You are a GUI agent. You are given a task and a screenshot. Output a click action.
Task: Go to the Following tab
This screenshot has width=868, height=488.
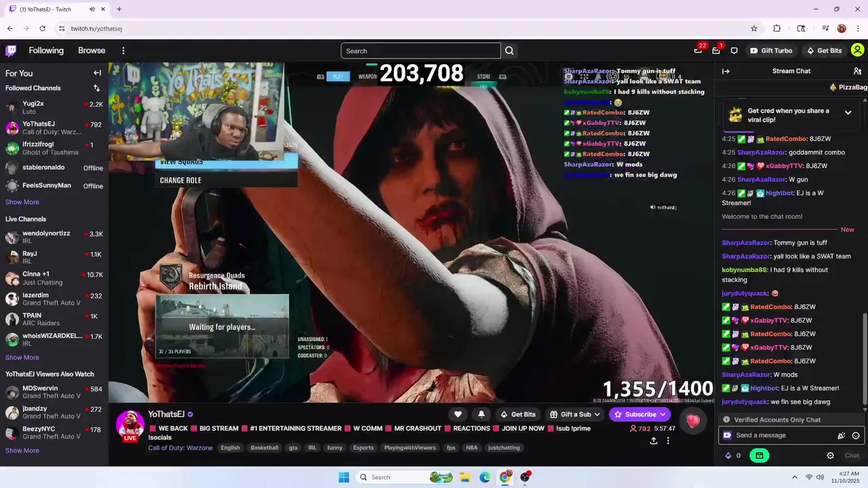coord(46,51)
